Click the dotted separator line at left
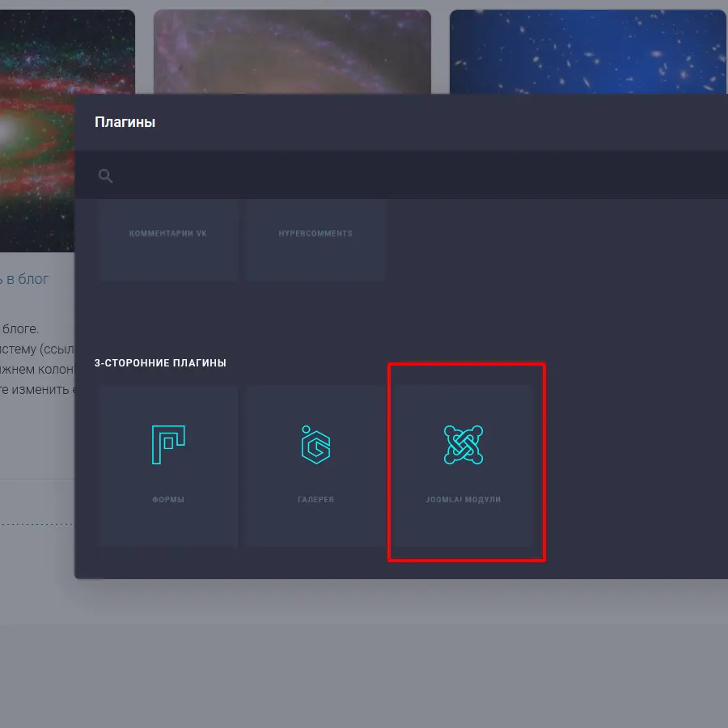Viewport: 728px width, 728px height. pyautogui.click(x=36, y=524)
